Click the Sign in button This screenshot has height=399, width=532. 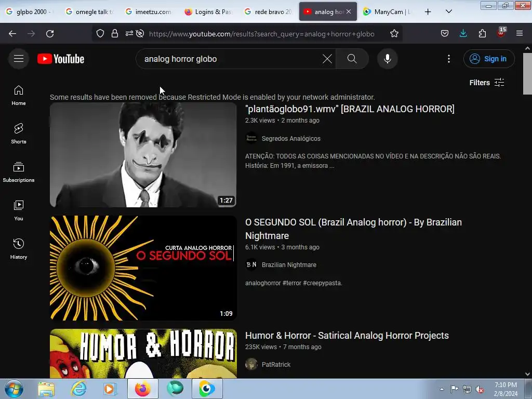(x=488, y=59)
